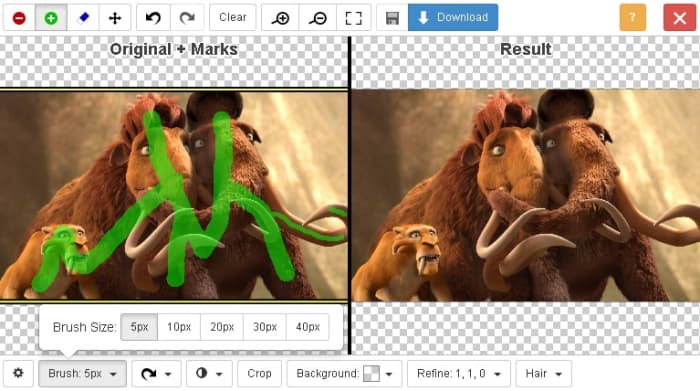Save the project with floppy icon
The width and height of the screenshot is (700, 391).
[x=392, y=18]
